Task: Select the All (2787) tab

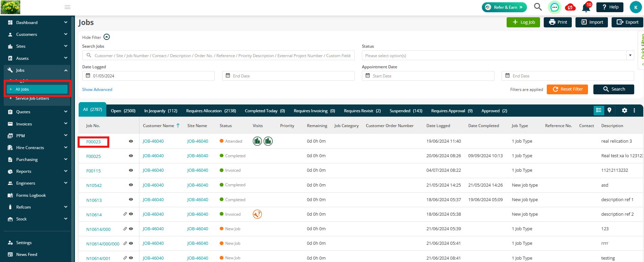Action: tap(92, 110)
